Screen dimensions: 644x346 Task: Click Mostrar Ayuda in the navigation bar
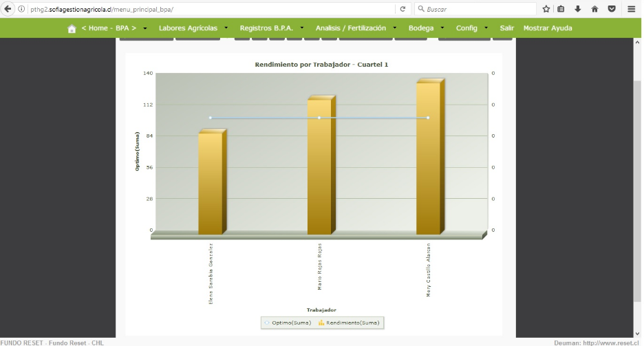[x=548, y=28]
